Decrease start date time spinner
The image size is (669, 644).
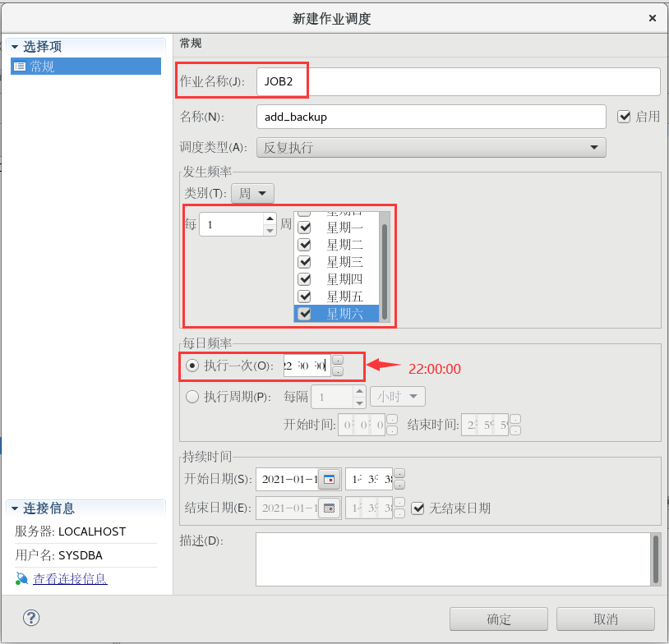click(x=399, y=485)
